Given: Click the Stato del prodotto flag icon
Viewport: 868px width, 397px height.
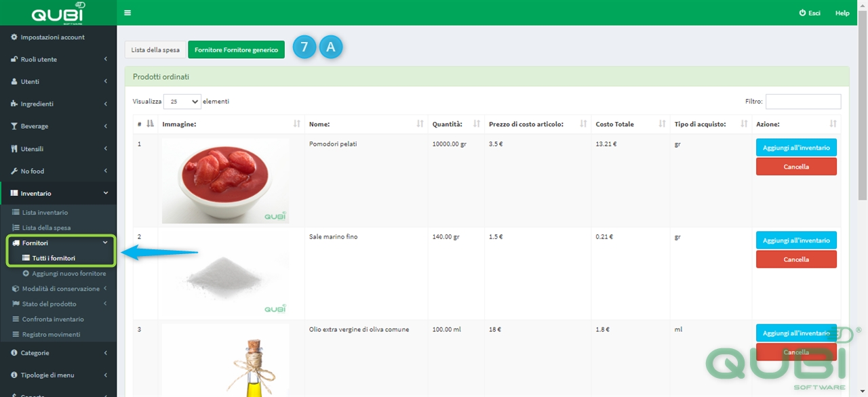Looking at the screenshot, I should (x=16, y=304).
